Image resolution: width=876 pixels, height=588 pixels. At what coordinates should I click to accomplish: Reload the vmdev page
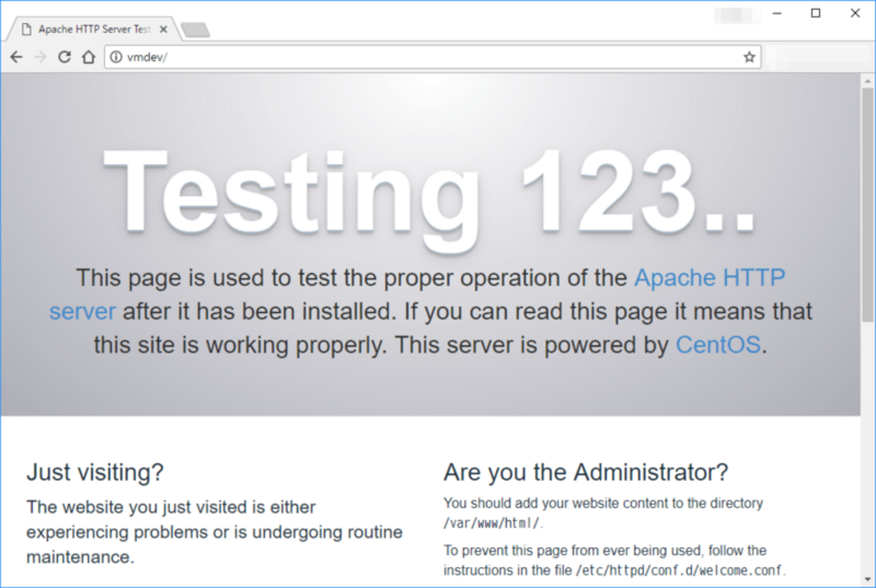click(x=64, y=57)
